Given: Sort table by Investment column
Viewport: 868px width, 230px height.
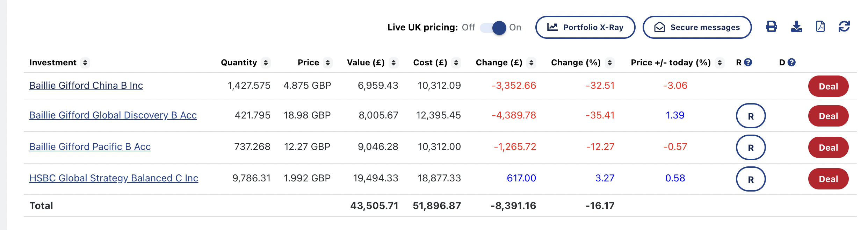Looking at the screenshot, I should coord(85,63).
